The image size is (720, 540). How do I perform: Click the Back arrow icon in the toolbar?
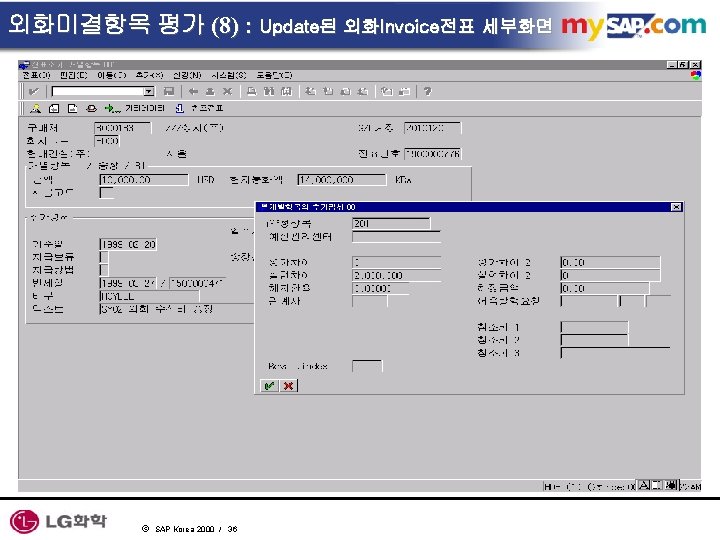tap(193, 91)
